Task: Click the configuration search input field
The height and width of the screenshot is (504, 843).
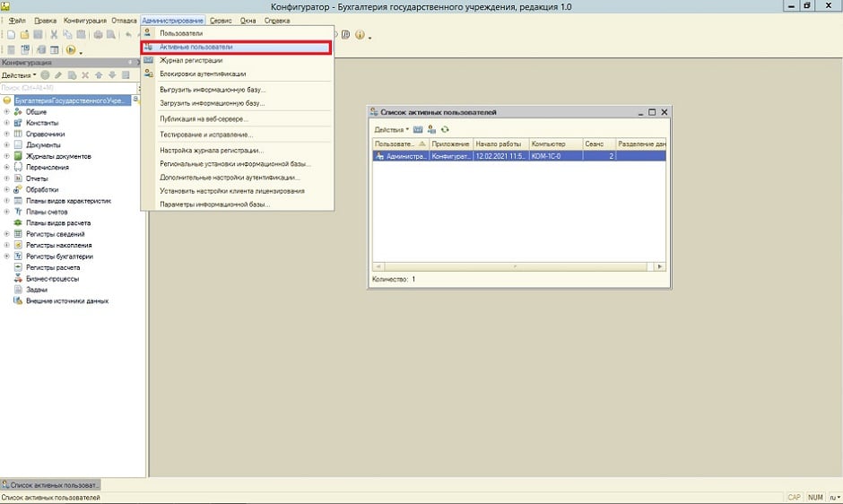Action: (x=63, y=88)
